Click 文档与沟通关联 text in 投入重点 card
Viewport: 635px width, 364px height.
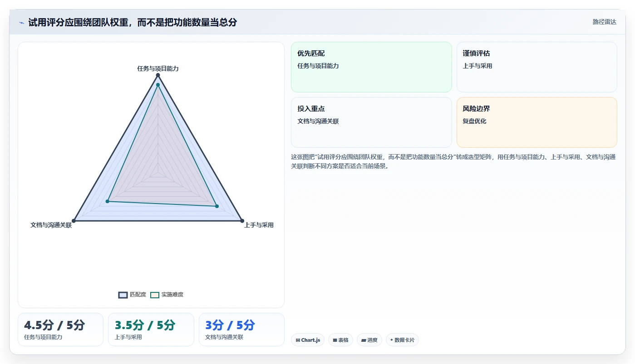click(318, 121)
